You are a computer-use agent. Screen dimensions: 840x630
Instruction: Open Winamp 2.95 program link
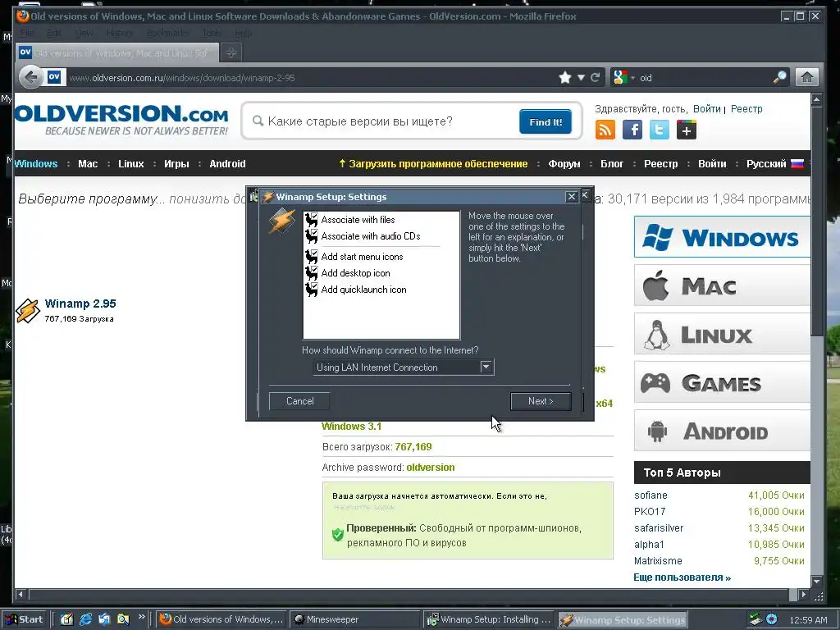(80, 304)
